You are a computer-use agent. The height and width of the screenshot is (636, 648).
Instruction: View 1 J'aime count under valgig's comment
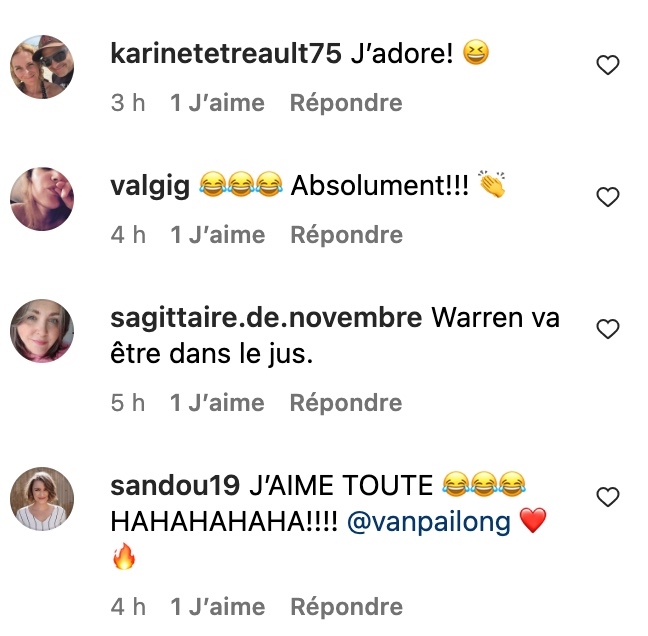pyautogui.click(x=217, y=235)
